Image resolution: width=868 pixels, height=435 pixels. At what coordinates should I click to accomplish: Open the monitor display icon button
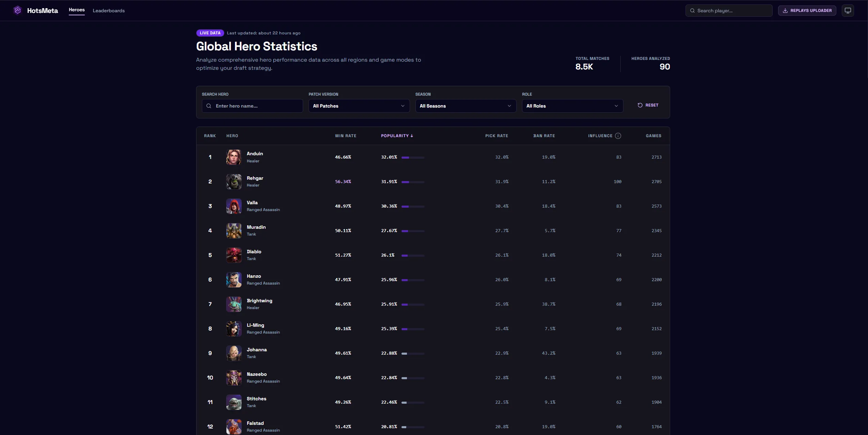(848, 11)
